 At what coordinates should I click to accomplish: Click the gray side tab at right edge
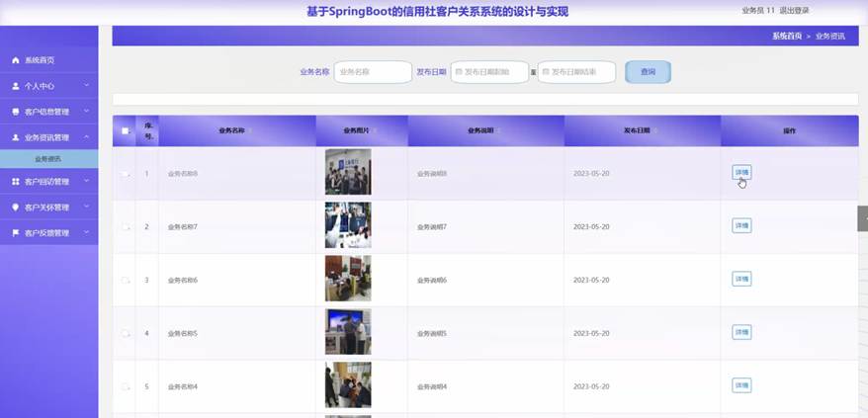point(863,218)
